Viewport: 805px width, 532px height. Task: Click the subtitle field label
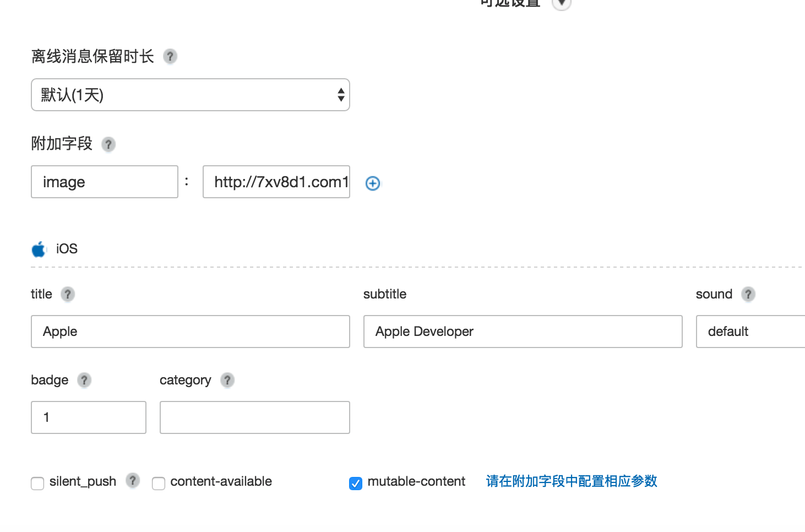(385, 294)
